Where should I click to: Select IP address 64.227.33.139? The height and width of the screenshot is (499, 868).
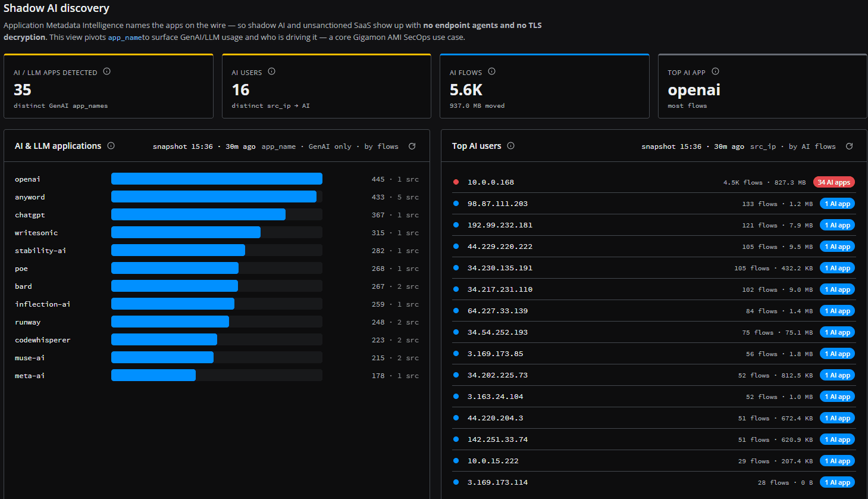pyautogui.click(x=497, y=311)
